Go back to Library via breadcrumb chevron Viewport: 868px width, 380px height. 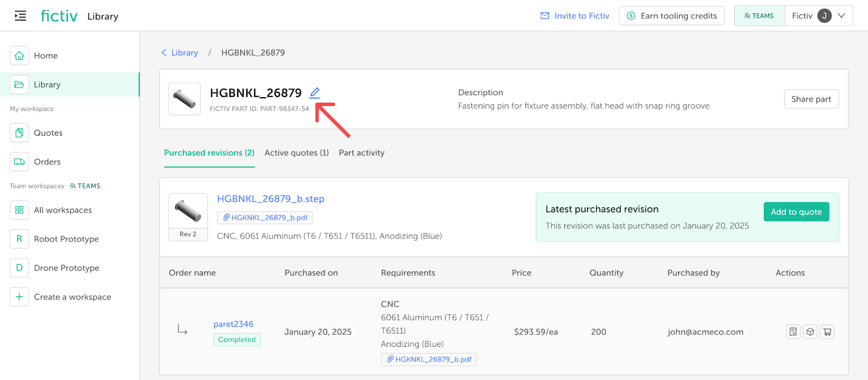[164, 53]
